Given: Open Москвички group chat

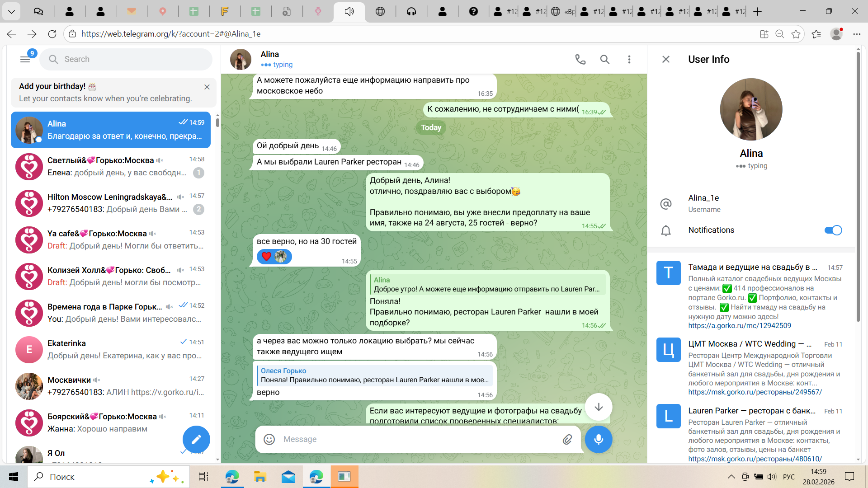Looking at the screenshot, I should [111, 386].
